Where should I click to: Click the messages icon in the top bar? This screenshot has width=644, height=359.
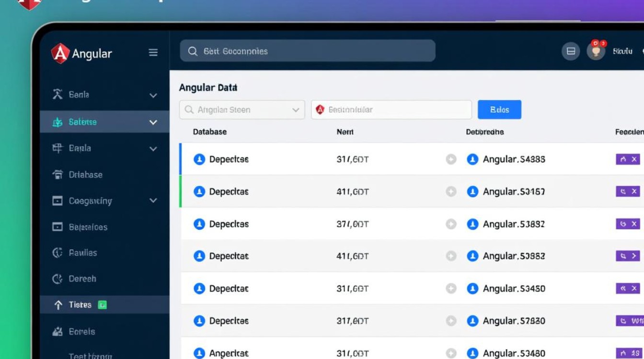click(x=571, y=51)
